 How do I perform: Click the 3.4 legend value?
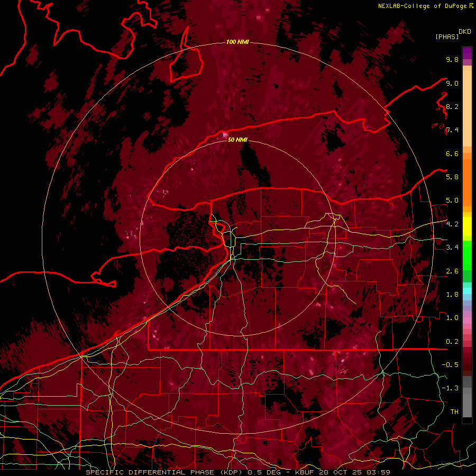(452, 248)
